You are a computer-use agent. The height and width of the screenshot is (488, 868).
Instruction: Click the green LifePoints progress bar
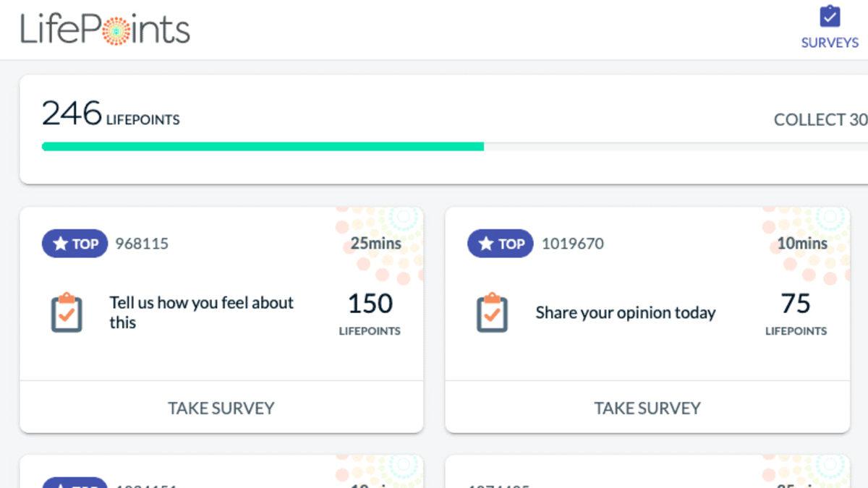tap(263, 146)
